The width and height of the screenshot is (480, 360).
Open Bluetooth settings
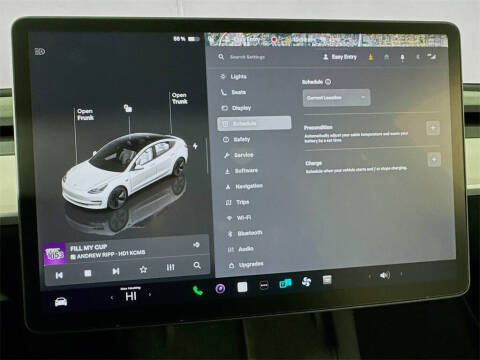pyautogui.click(x=245, y=233)
